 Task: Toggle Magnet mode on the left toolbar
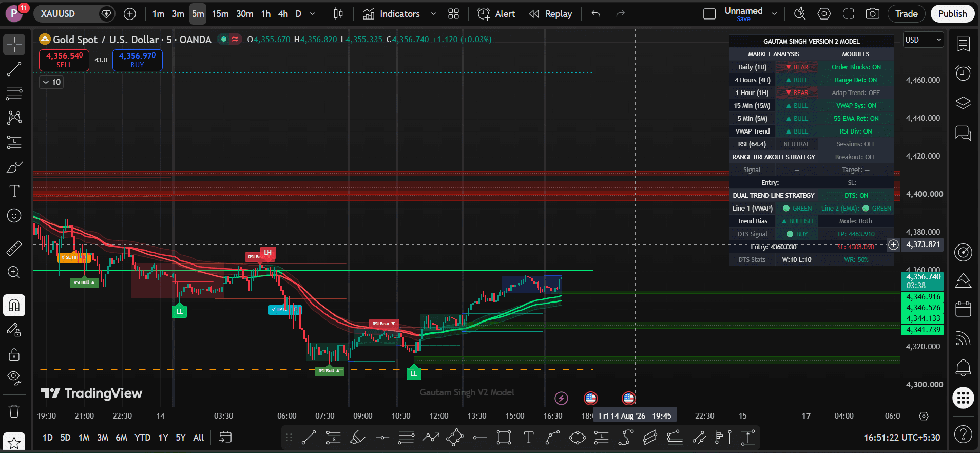tap(14, 306)
